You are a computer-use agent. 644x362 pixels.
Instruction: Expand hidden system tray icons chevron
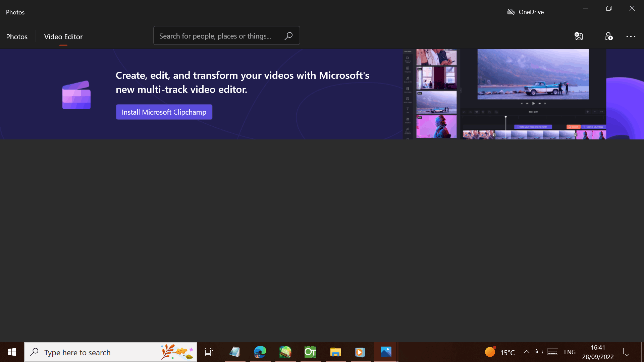[x=526, y=352]
